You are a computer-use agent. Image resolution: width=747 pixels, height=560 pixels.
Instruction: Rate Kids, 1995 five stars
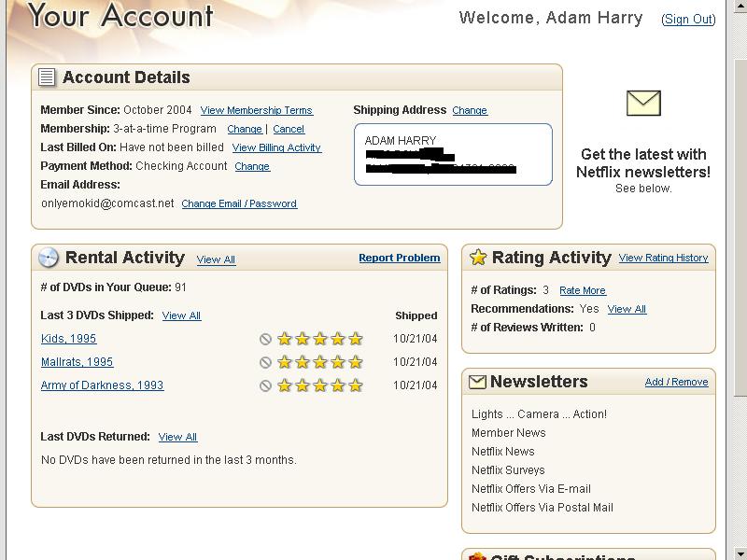[x=356, y=339]
